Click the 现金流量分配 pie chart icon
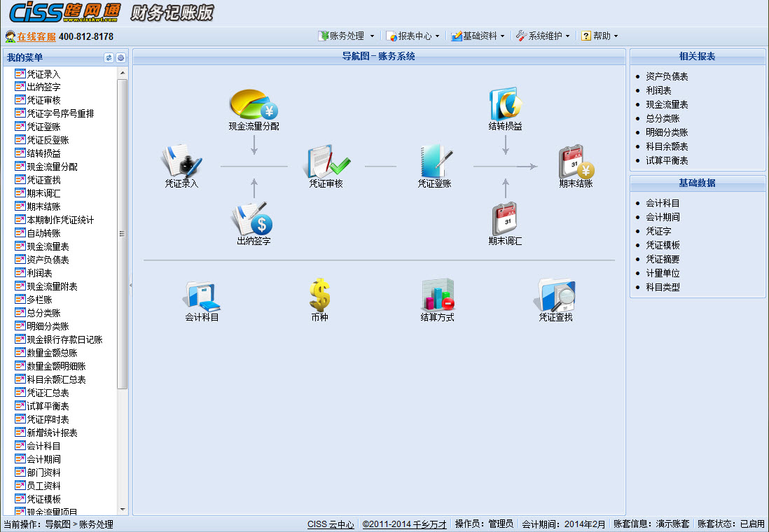This screenshot has height=532, width=769. pos(254,105)
